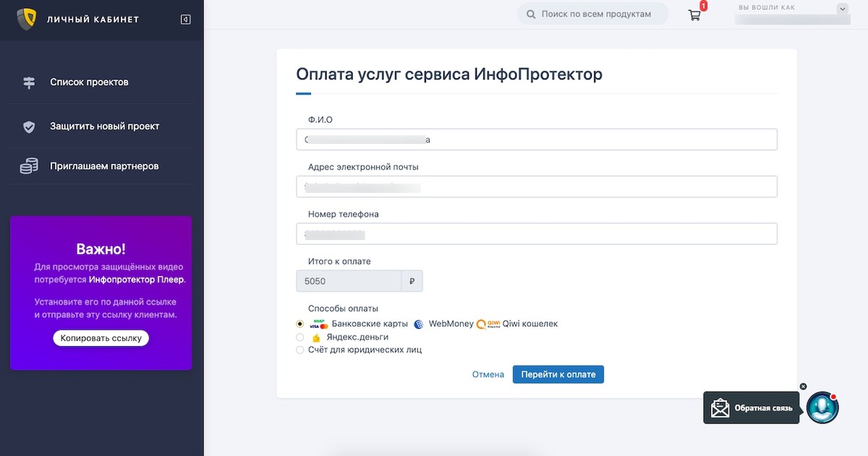Click the red cart badge showing 1

(703, 6)
